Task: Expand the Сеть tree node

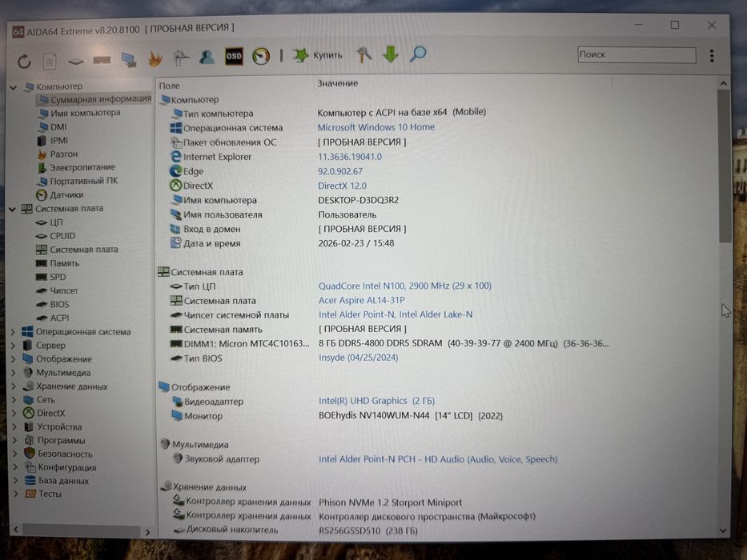Action: [14, 400]
